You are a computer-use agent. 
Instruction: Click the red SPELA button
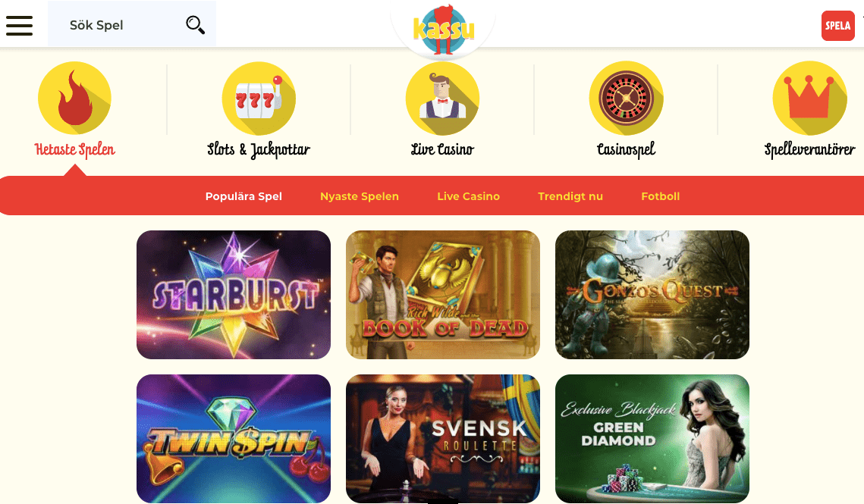point(837,25)
